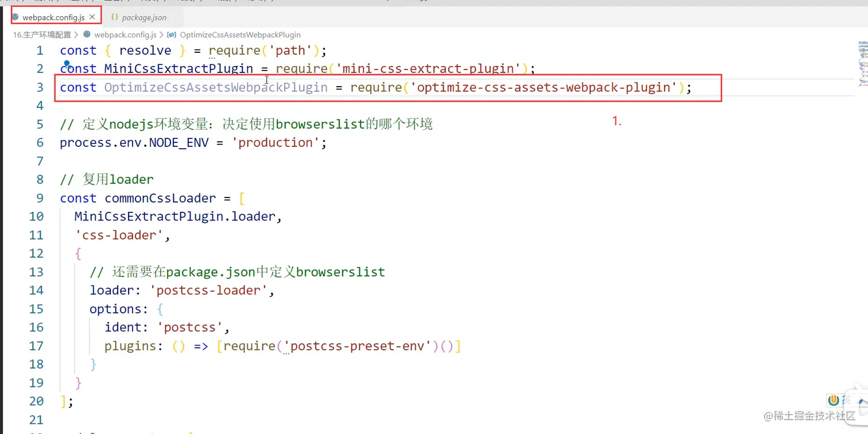Select line number 3 in the gutter
The width and height of the screenshot is (868, 434).
coord(40,87)
